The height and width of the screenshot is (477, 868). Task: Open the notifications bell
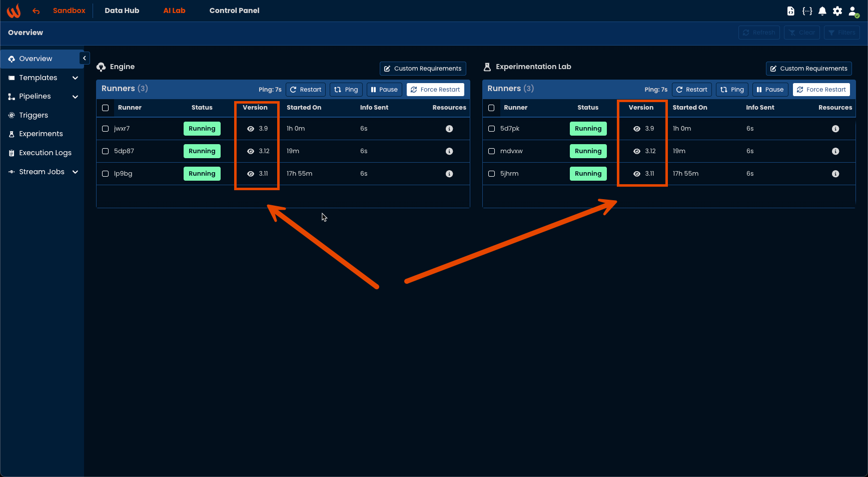click(x=822, y=11)
